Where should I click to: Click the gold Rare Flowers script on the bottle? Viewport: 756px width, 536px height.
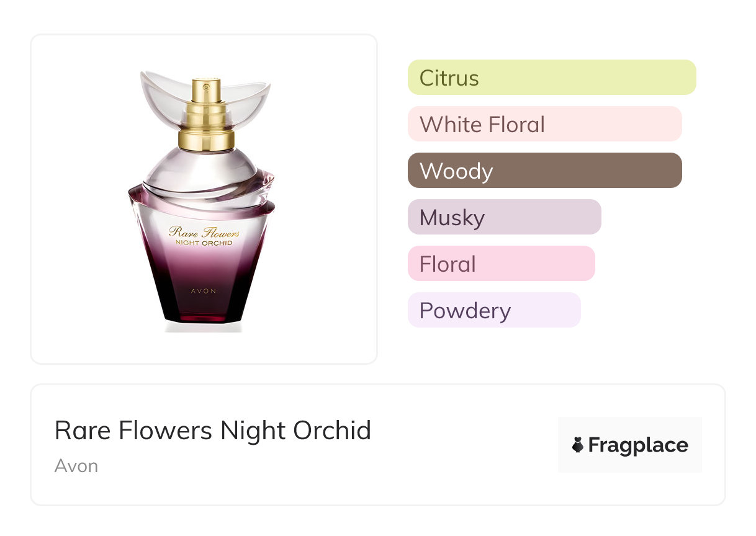204,233
